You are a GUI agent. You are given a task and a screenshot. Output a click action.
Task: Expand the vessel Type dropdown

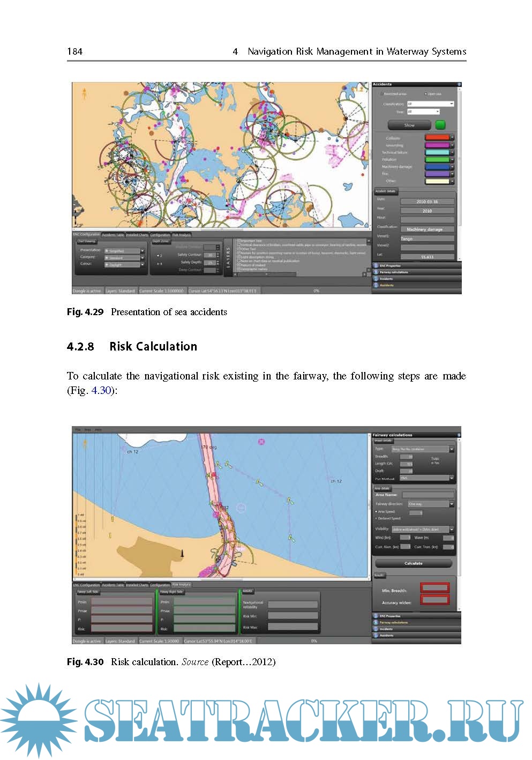[x=451, y=449]
